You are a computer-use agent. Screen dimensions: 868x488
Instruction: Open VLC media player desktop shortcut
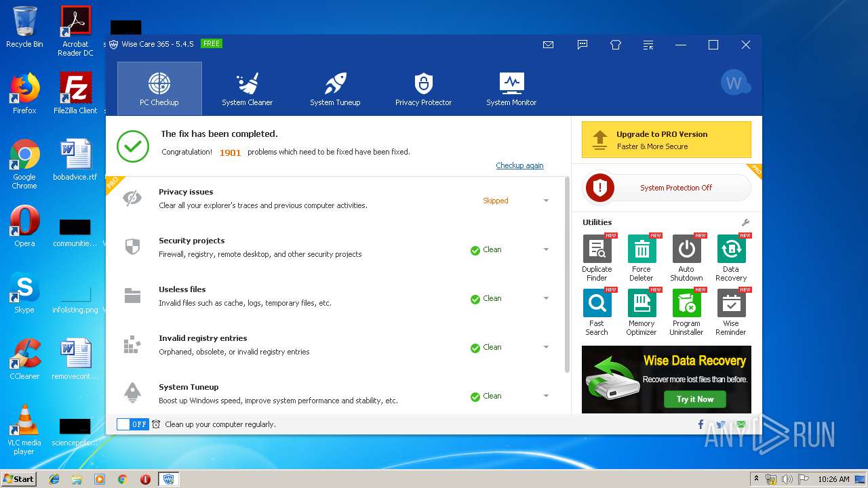[x=24, y=429]
